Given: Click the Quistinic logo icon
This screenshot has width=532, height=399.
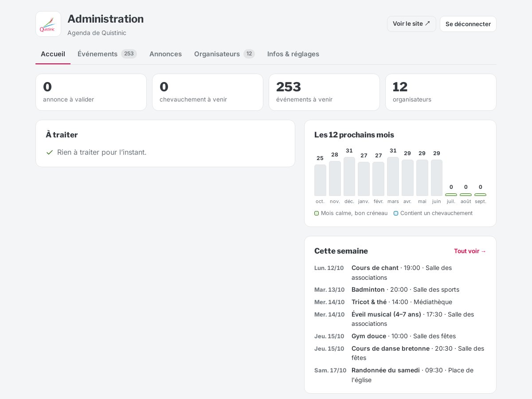Looking at the screenshot, I should (x=48, y=24).
